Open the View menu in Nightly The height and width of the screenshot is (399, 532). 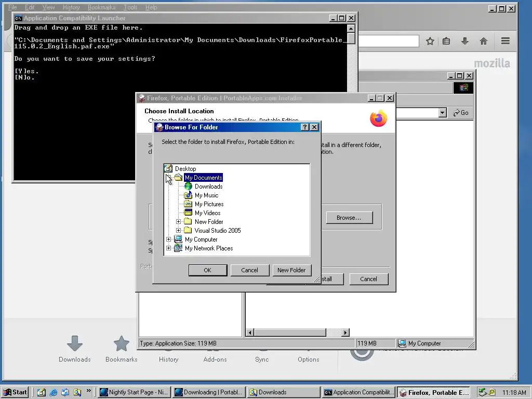(48, 7)
